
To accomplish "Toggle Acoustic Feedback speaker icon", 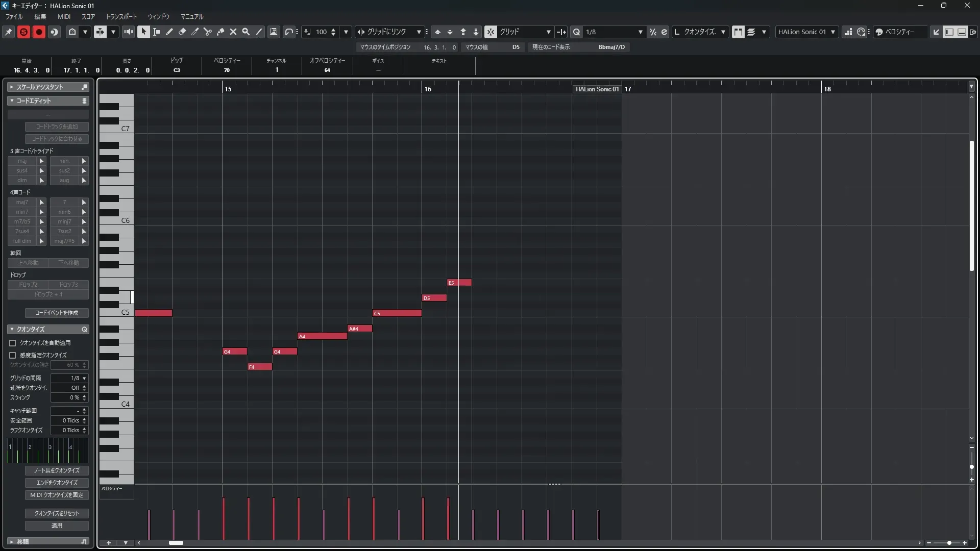I will click(x=128, y=32).
